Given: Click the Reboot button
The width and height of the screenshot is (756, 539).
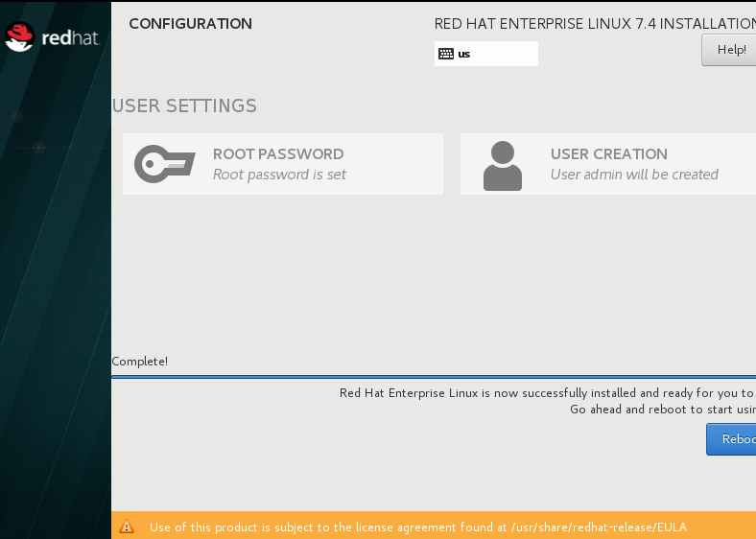Looking at the screenshot, I should [731, 439].
